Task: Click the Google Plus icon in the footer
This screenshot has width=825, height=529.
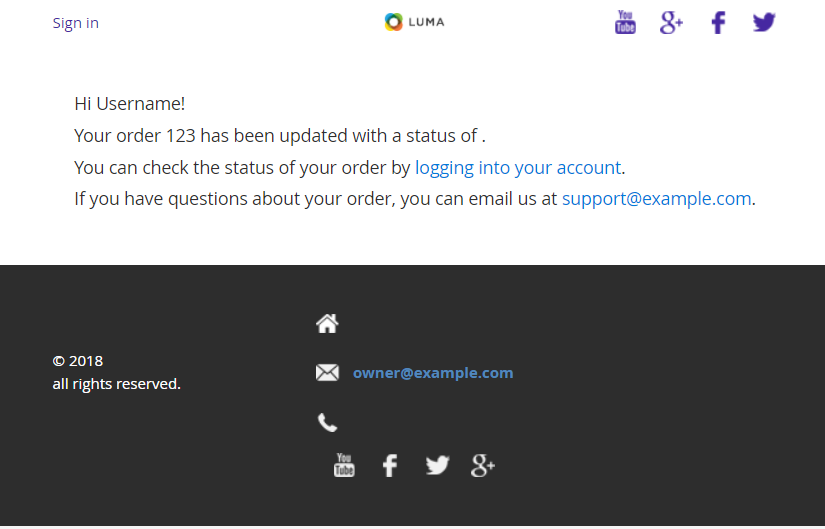Action: [483, 465]
